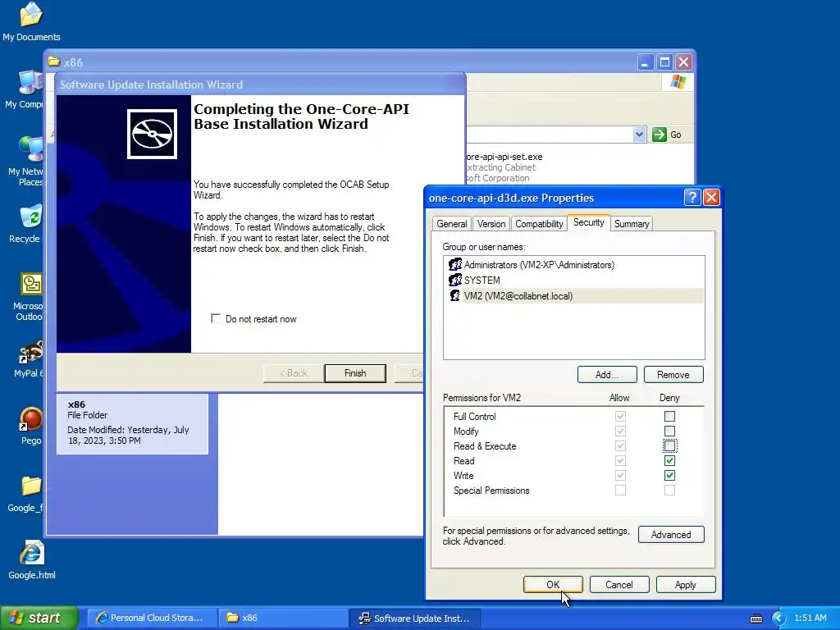Click Allow checkbox for Full Control

[x=620, y=416]
